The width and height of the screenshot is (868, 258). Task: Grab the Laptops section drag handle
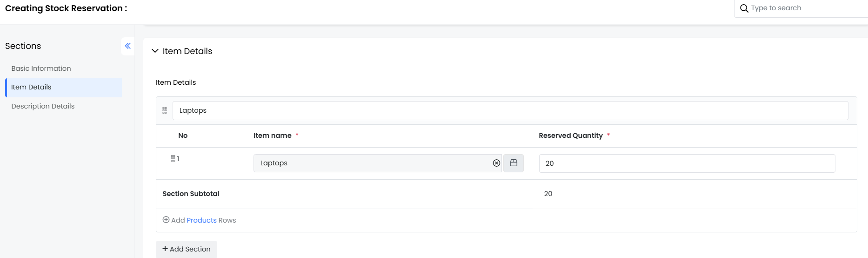[x=165, y=110]
